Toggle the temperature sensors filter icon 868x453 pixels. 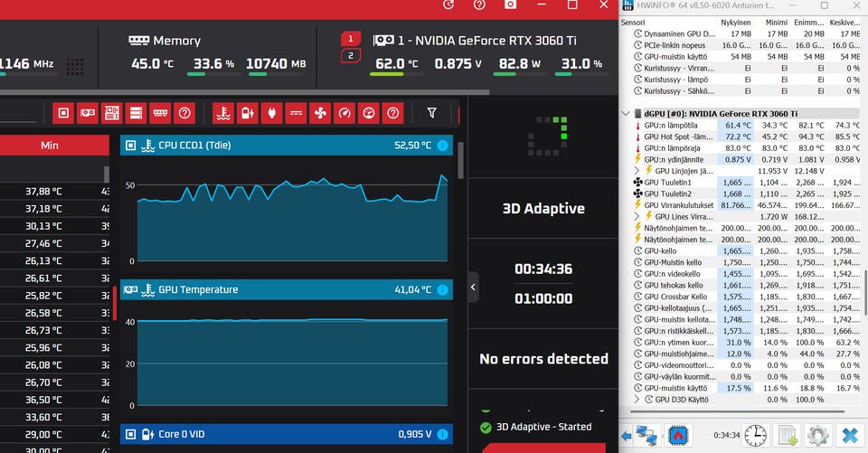click(x=223, y=113)
